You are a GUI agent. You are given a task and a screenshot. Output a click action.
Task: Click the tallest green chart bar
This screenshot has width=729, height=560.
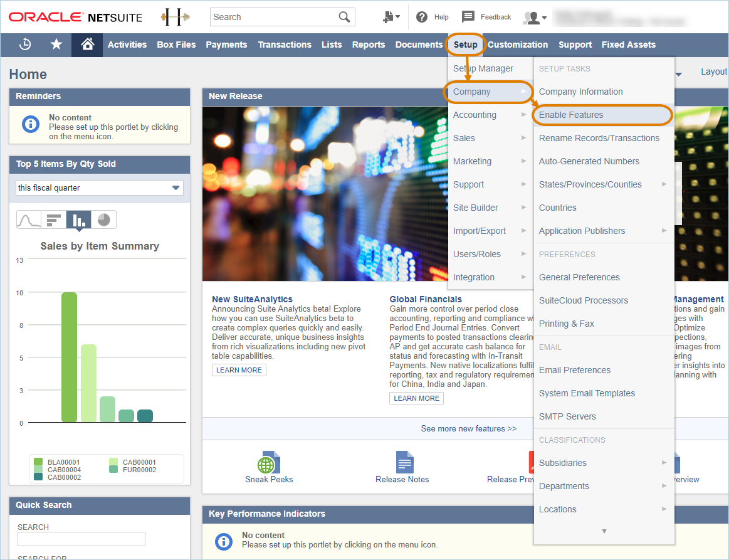click(x=70, y=357)
